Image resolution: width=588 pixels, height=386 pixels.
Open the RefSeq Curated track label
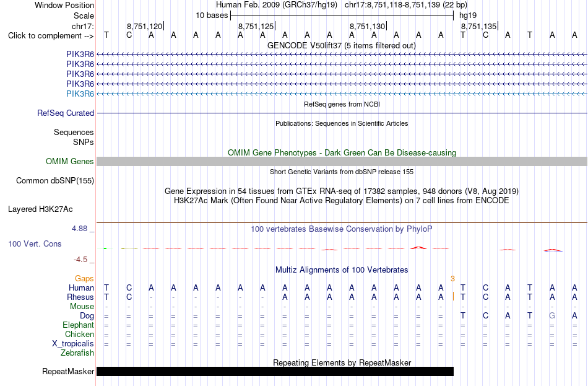66,113
